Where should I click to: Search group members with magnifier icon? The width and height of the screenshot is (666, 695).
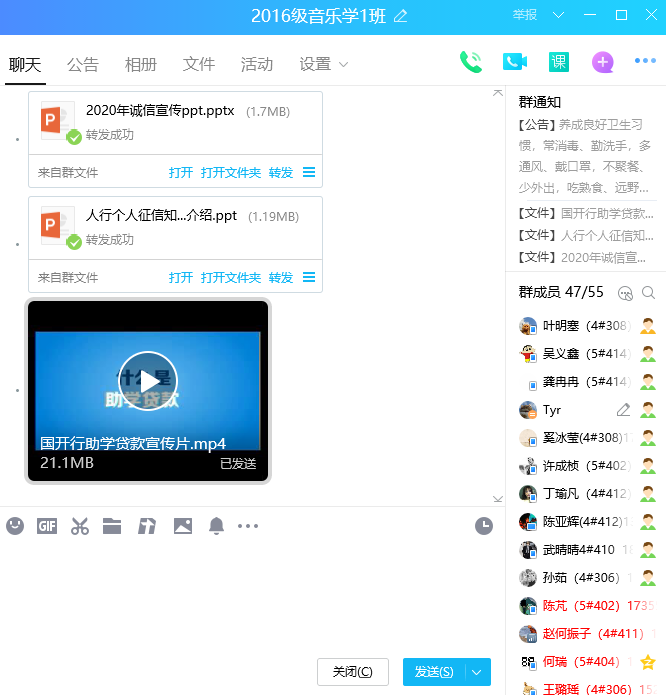(x=648, y=293)
